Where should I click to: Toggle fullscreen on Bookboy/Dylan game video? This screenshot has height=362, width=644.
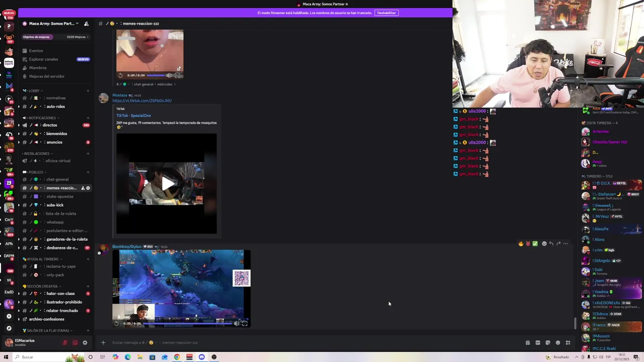click(x=245, y=323)
